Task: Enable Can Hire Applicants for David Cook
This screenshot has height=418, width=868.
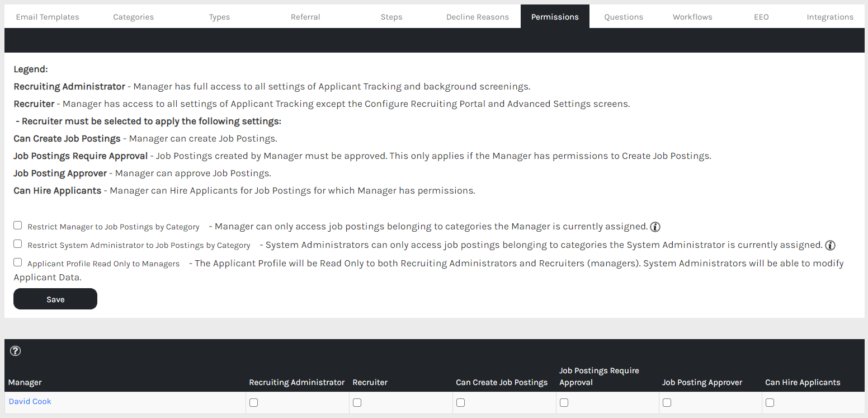Action: (x=770, y=402)
